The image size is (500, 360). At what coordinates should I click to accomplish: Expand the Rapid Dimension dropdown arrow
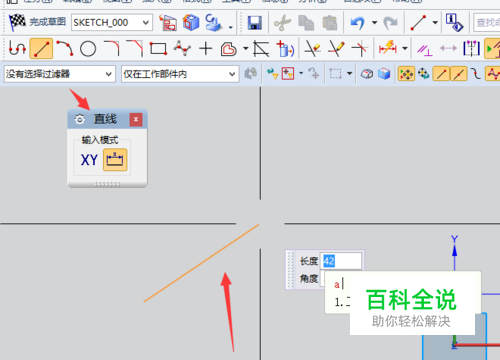405,49
